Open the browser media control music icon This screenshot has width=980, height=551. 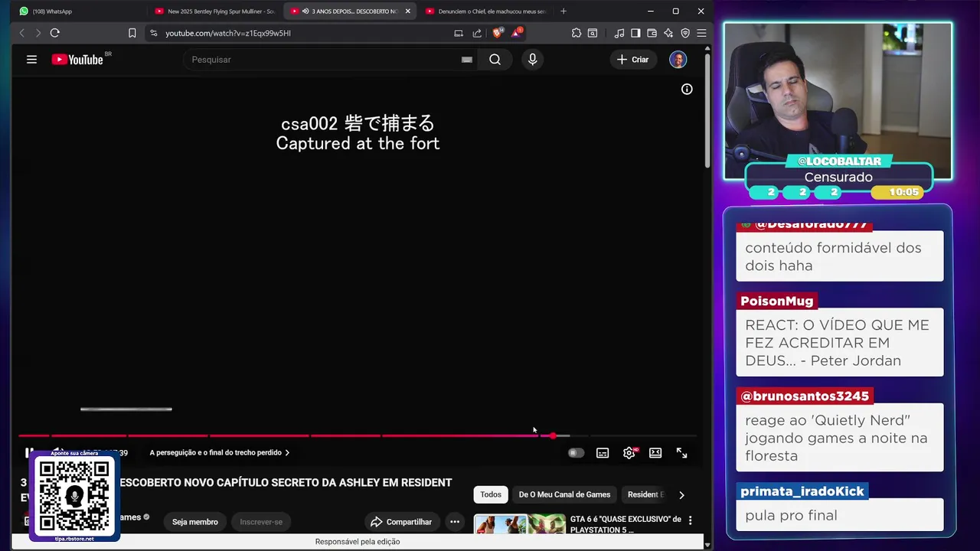pos(619,33)
